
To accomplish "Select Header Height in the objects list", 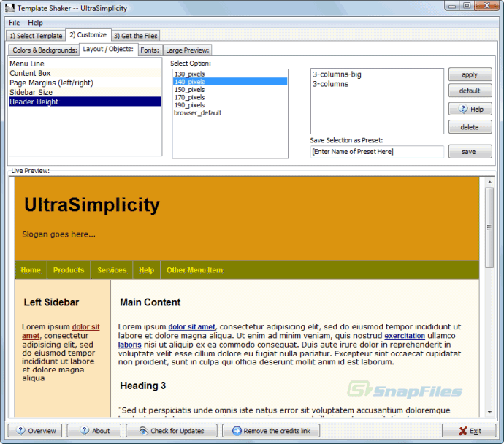I will [x=85, y=102].
